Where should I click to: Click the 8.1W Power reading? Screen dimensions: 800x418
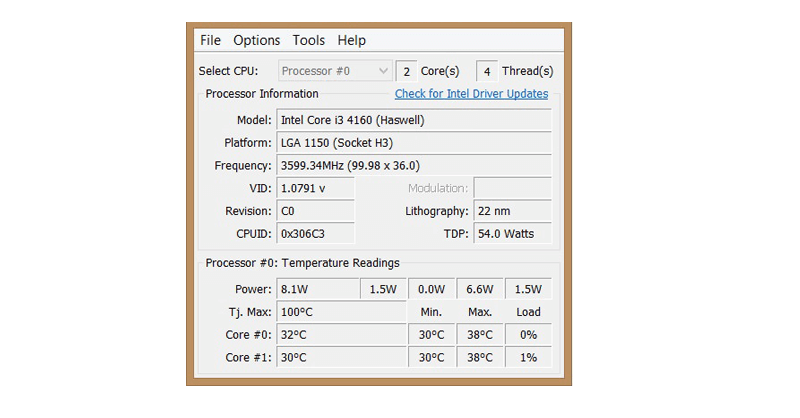317,289
